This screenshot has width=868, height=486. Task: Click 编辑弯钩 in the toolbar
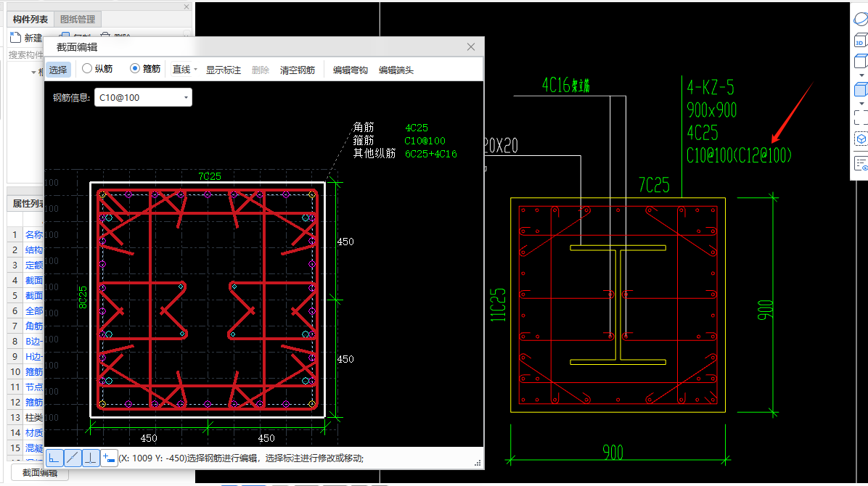point(351,70)
